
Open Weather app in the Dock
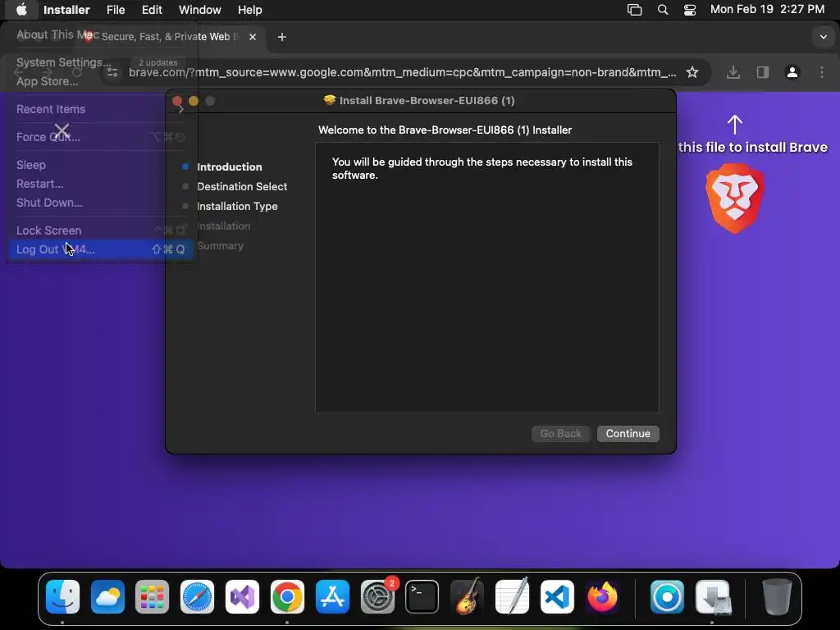107,597
